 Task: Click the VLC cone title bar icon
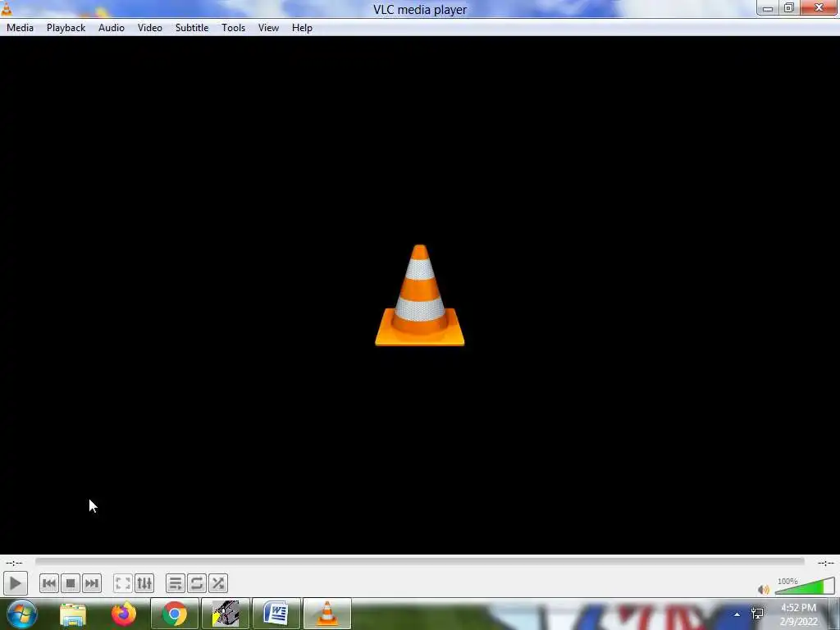(x=7, y=8)
